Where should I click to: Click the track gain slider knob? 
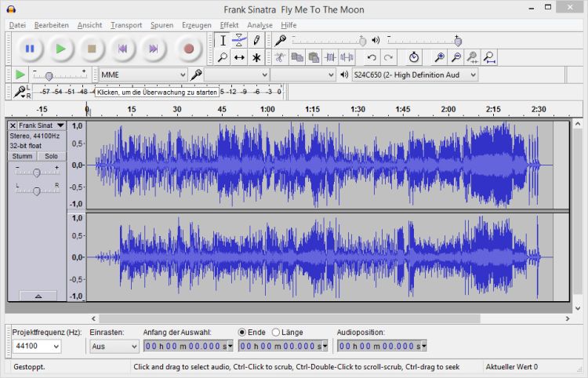tap(36, 171)
